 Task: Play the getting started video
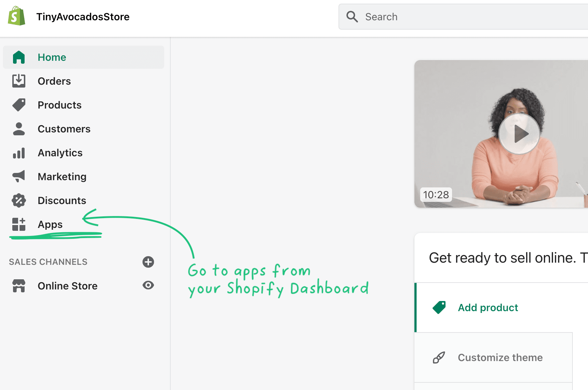pos(519,134)
